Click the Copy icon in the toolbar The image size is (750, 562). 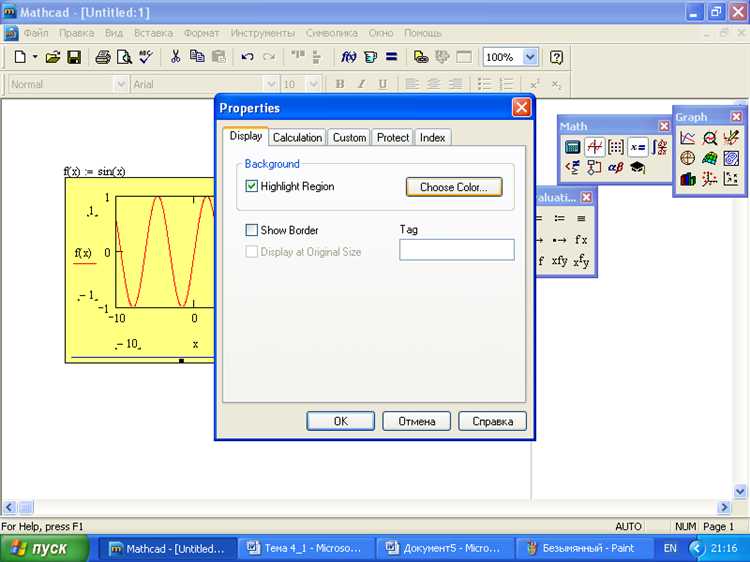tap(197, 57)
